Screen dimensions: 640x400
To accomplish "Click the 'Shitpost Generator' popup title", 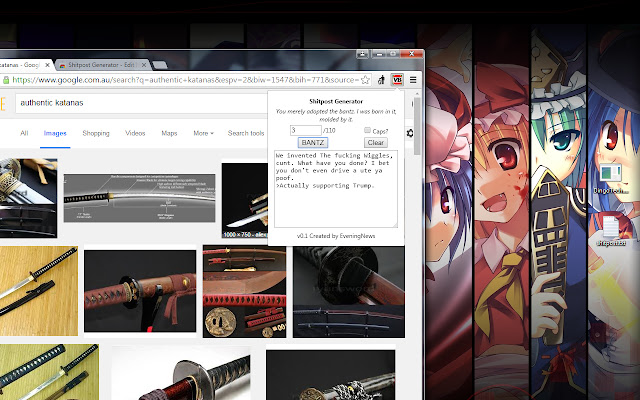I will 336,101.
